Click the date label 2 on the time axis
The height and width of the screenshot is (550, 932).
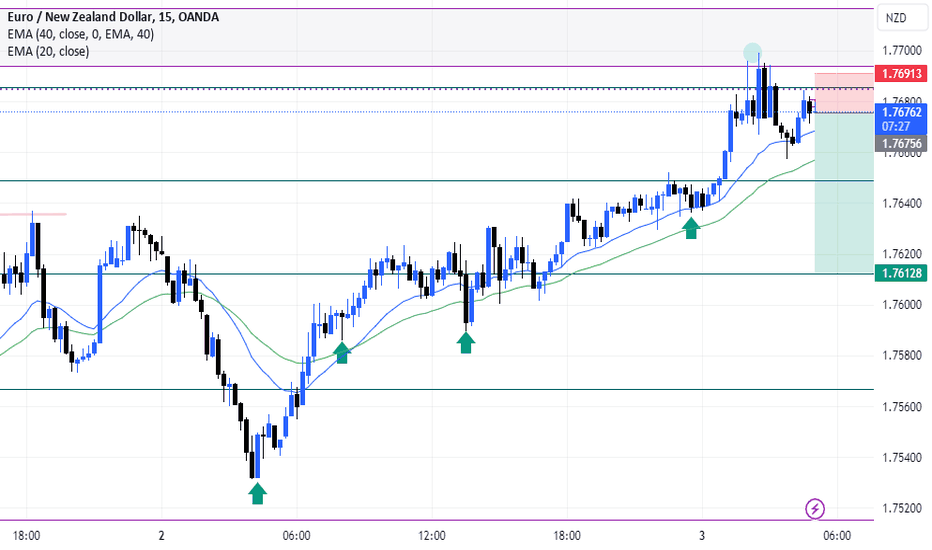[x=162, y=536]
